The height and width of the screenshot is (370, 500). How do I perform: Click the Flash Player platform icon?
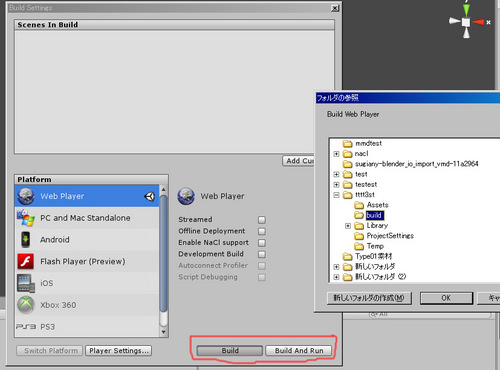pyautogui.click(x=26, y=261)
